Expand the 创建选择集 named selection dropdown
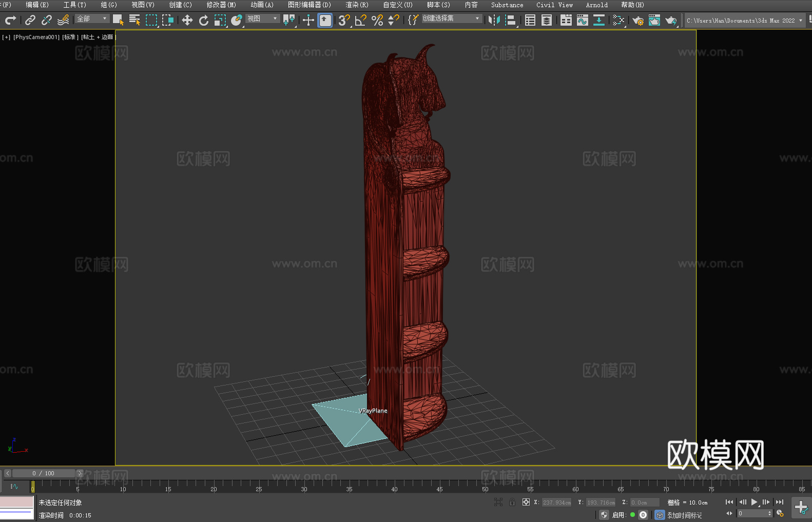 452,18
